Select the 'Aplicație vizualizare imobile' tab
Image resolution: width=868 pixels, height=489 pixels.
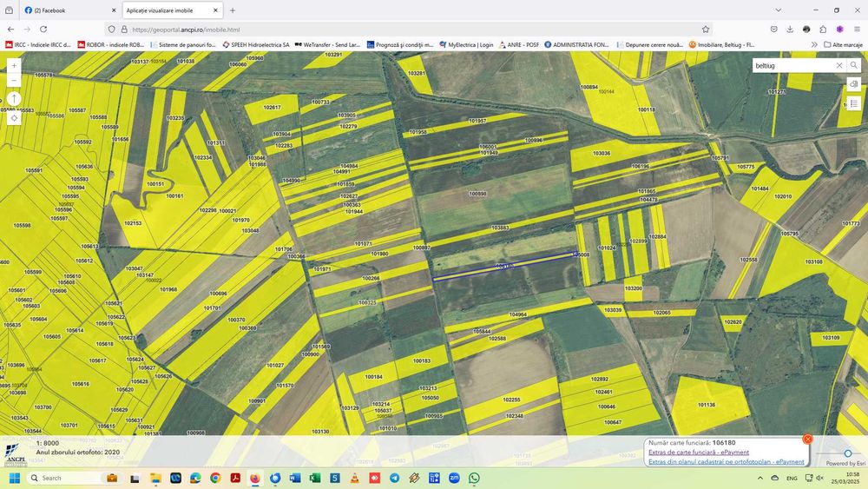click(x=165, y=10)
